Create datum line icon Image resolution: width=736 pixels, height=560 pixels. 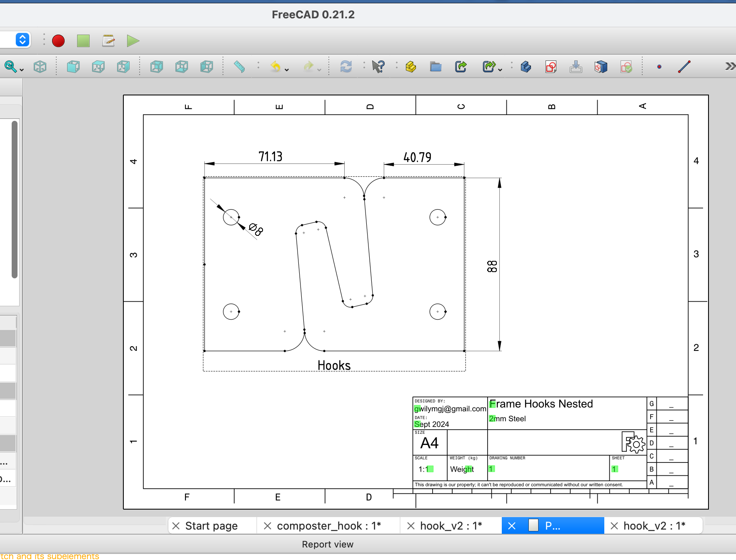684,67
